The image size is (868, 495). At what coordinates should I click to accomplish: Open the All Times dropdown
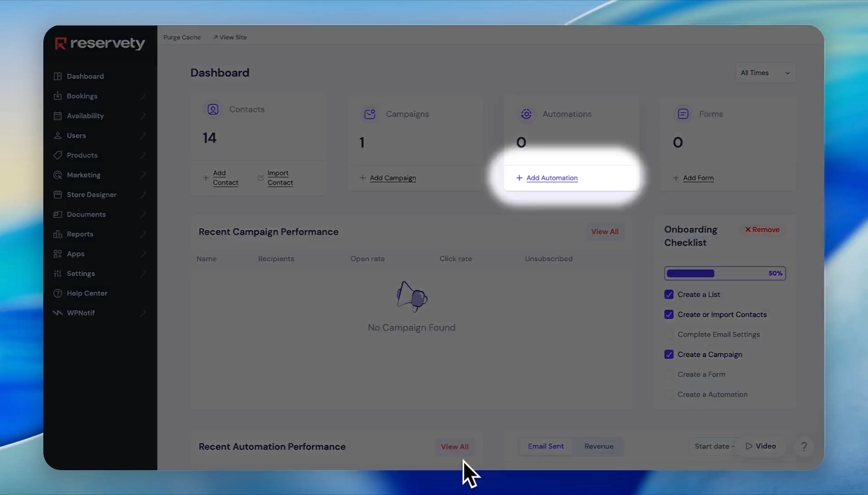point(765,73)
